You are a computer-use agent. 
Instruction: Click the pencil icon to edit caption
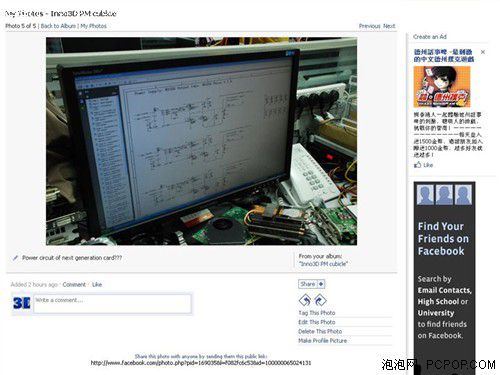click(x=15, y=258)
